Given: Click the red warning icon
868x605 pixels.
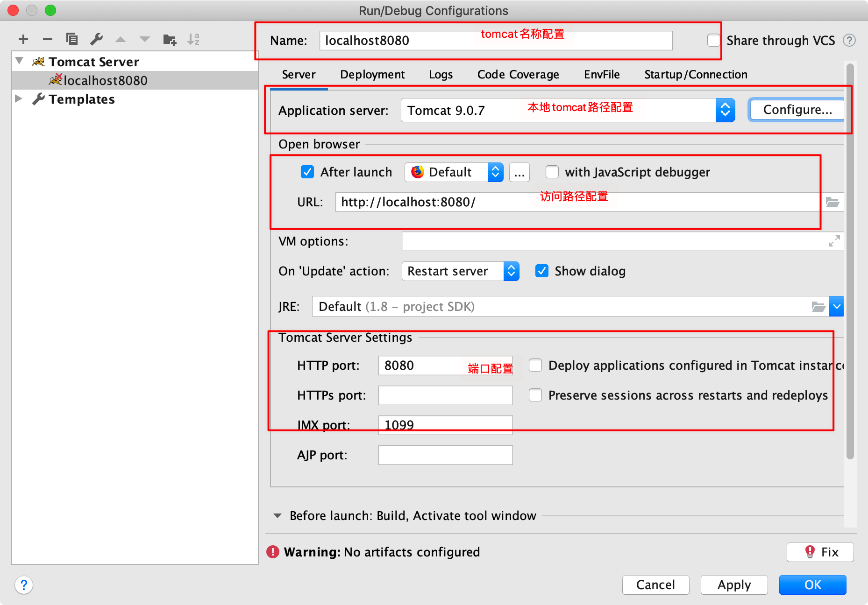Looking at the screenshot, I should tap(273, 552).
